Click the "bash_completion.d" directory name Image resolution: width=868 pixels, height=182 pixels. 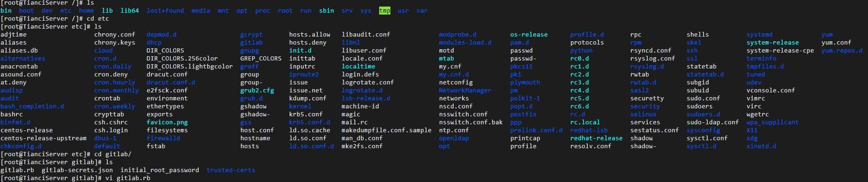(x=32, y=106)
